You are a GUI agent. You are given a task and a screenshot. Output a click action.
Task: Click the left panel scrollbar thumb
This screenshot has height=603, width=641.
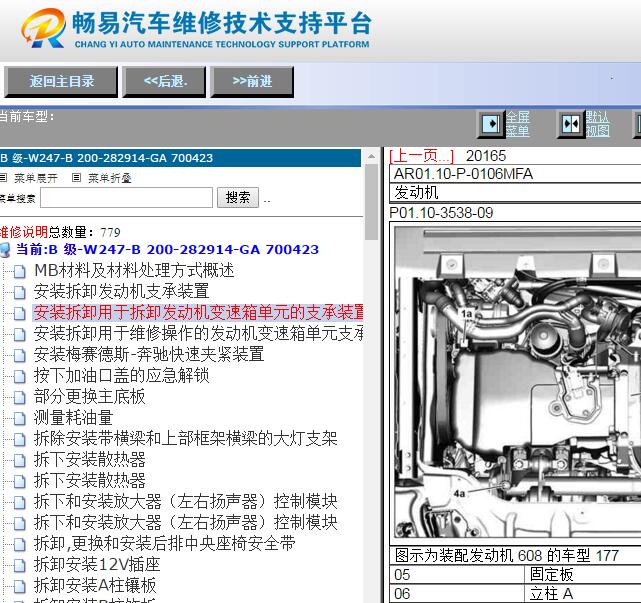pos(371,202)
